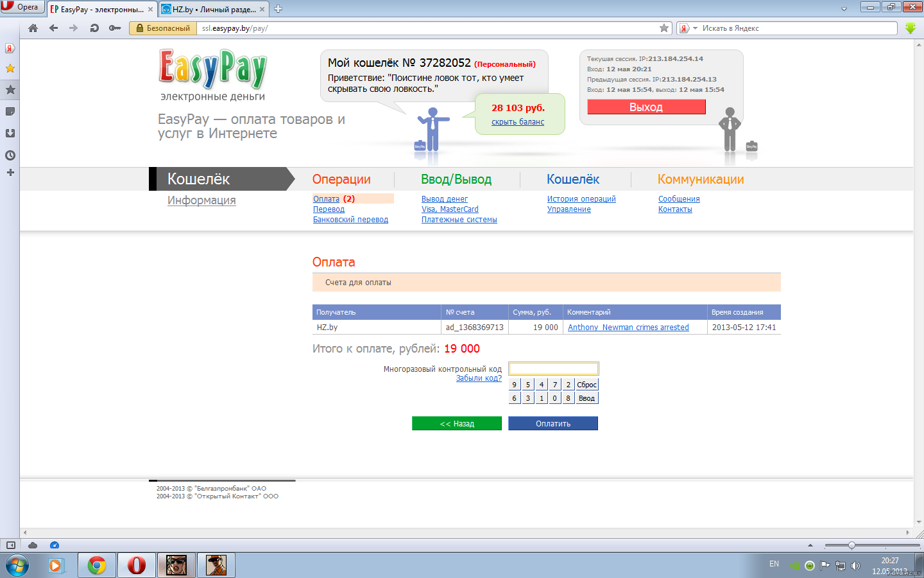Click keypad Сброс button
This screenshot has height=578, width=924.
587,385
